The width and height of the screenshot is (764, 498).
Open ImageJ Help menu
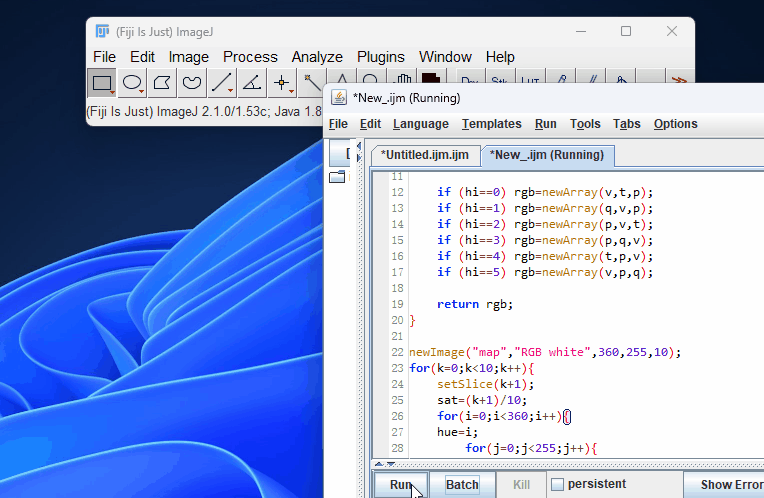(x=500, y=57)
